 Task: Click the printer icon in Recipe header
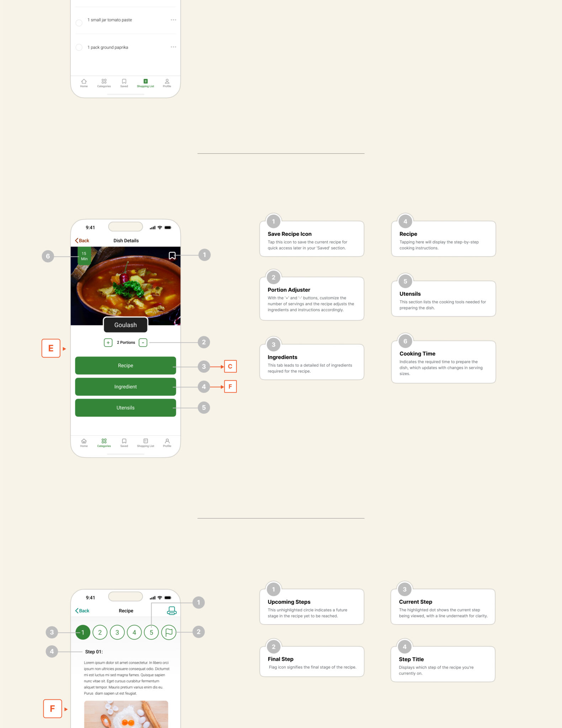click(x=172, y=611)
